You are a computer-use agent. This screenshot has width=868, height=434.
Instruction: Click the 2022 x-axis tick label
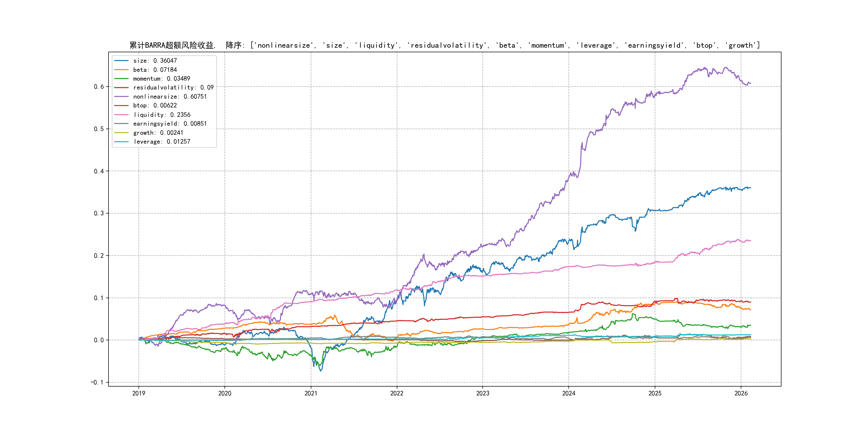pos(396,393)
